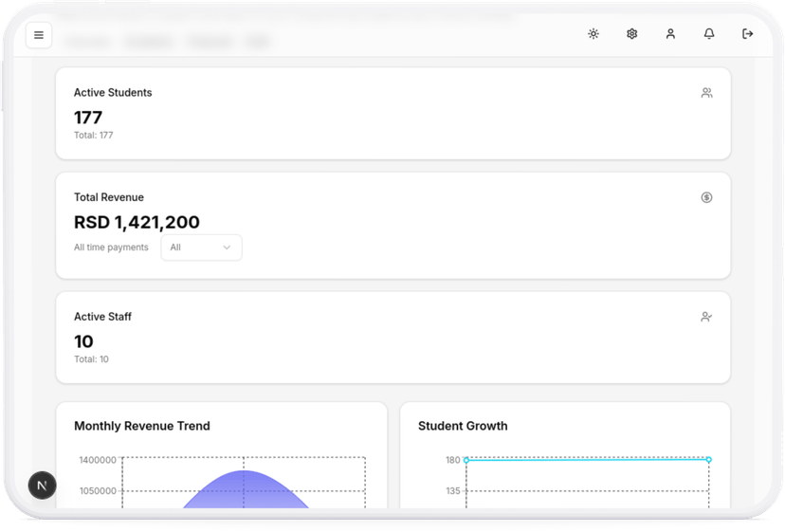785x532 pixels.
Task: Click the round N badge icon
Action: coord(42,485)
